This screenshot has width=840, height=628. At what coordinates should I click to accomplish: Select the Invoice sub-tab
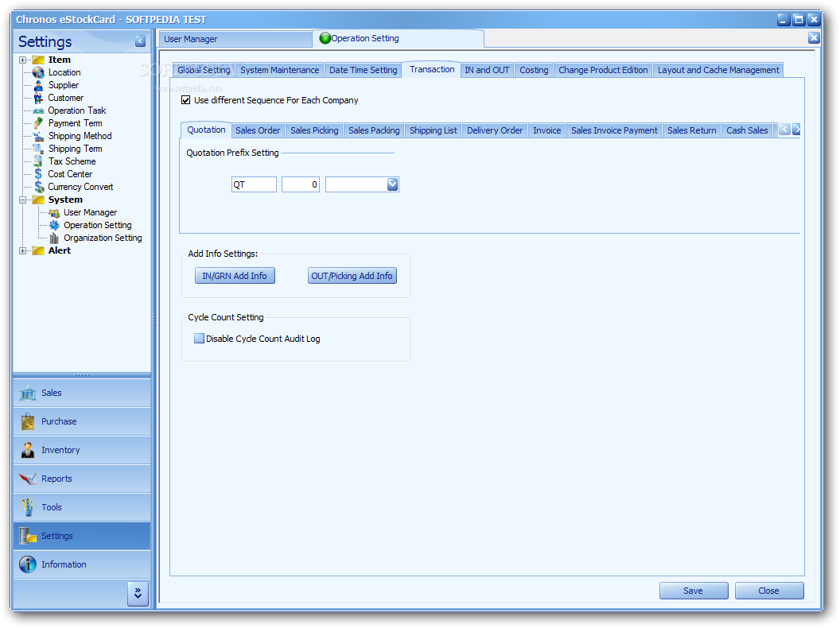pyautogui.click(x=547, y=130)
